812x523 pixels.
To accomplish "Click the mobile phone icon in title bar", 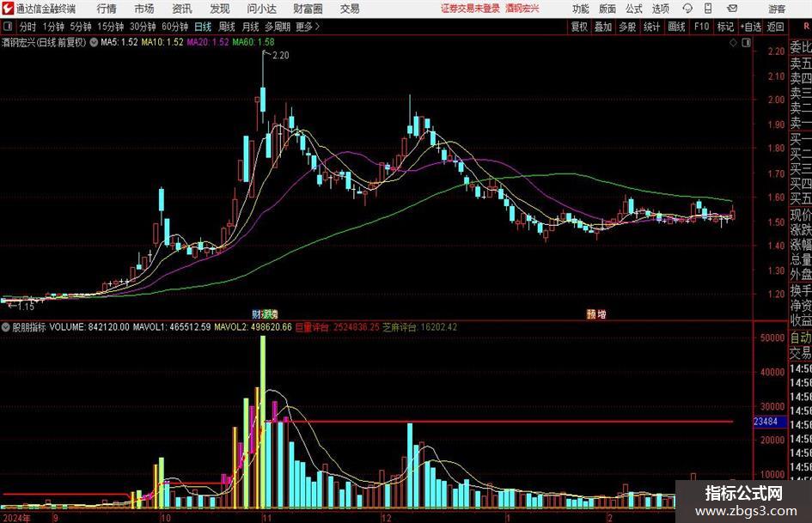I will coord(708,9).
